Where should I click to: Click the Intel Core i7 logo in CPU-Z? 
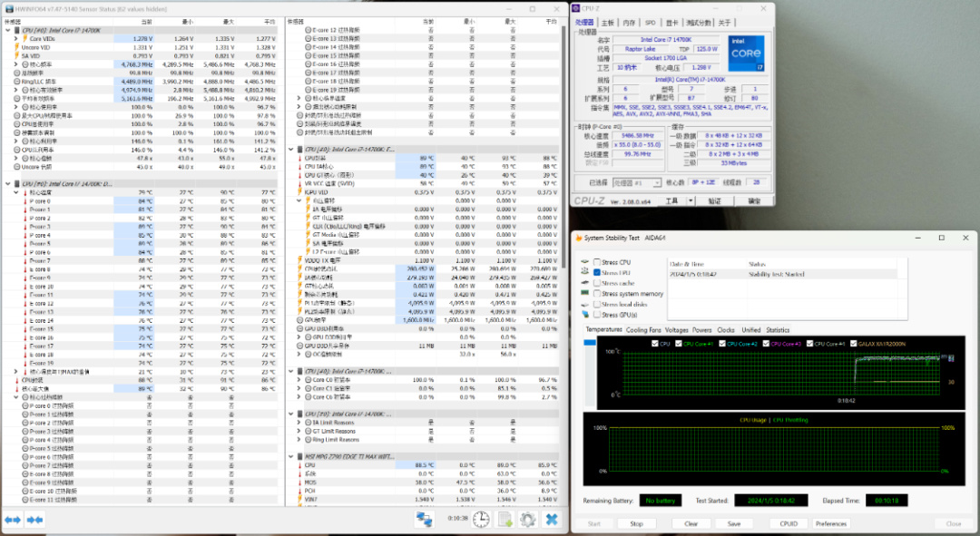pos(744,55)
